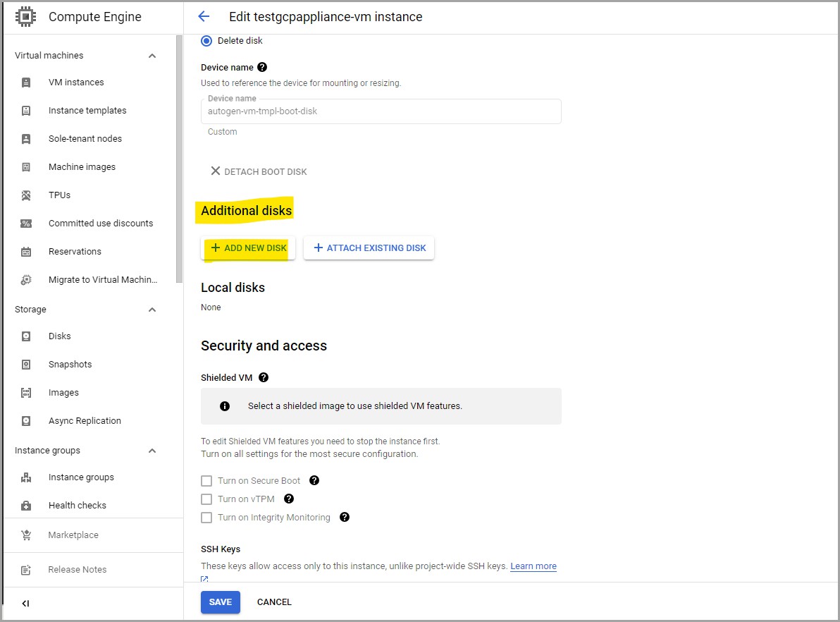
Task: Open the Device name help icon
Action: pos(262,67)
